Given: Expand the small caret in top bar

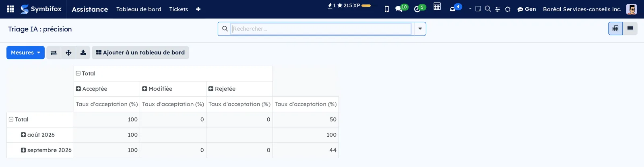Looking at the screenshot, I should pyautogui.click(x=470, y=8).
